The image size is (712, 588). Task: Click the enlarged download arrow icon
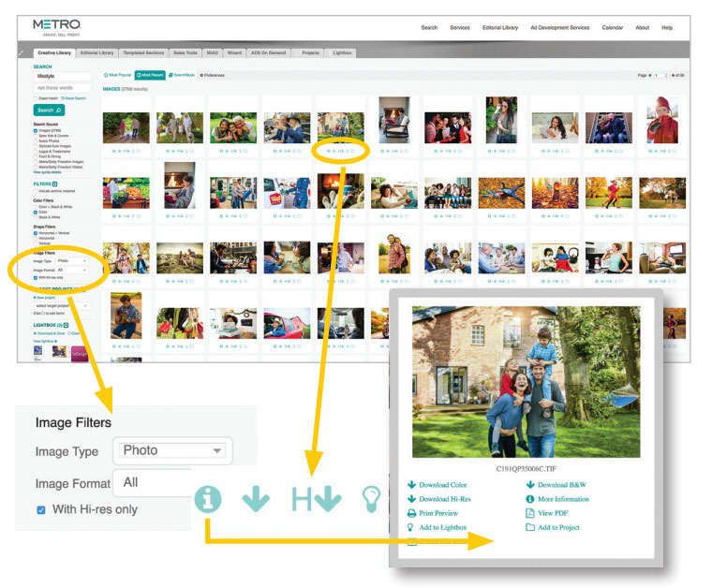click(256, 499)
